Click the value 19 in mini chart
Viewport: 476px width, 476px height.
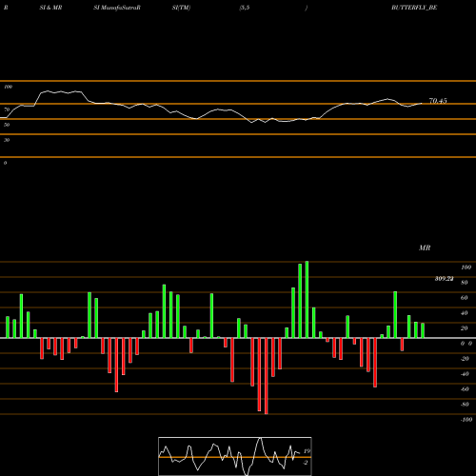[x=307, y=451]
